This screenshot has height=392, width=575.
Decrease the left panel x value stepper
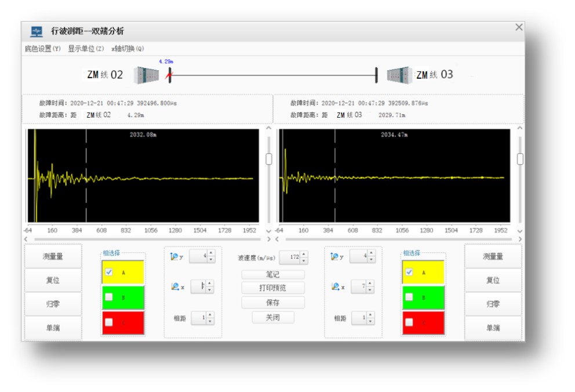pos(210,290)
